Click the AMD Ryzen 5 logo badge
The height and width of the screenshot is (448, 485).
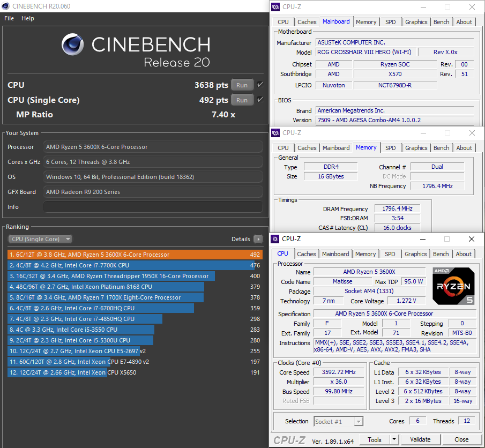pos(453,286)
